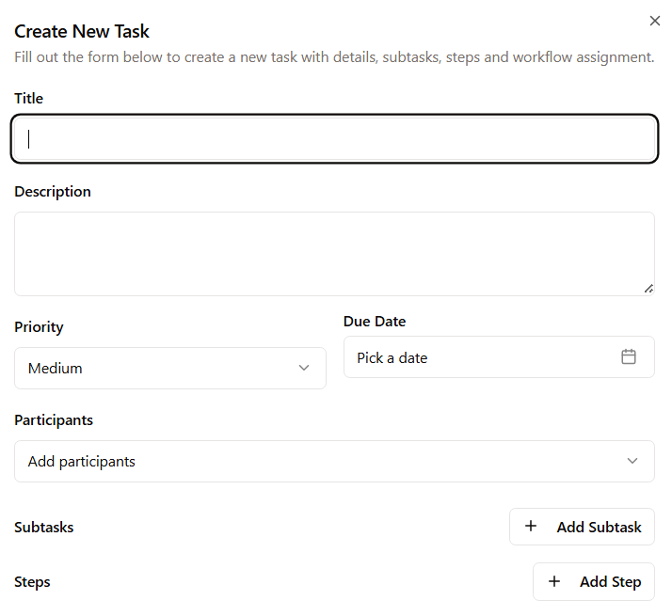Image resolution: width=672 pixels, height=616 pixels.
Task: Click the plus icon beside Add Step
Action: [554, 581]
